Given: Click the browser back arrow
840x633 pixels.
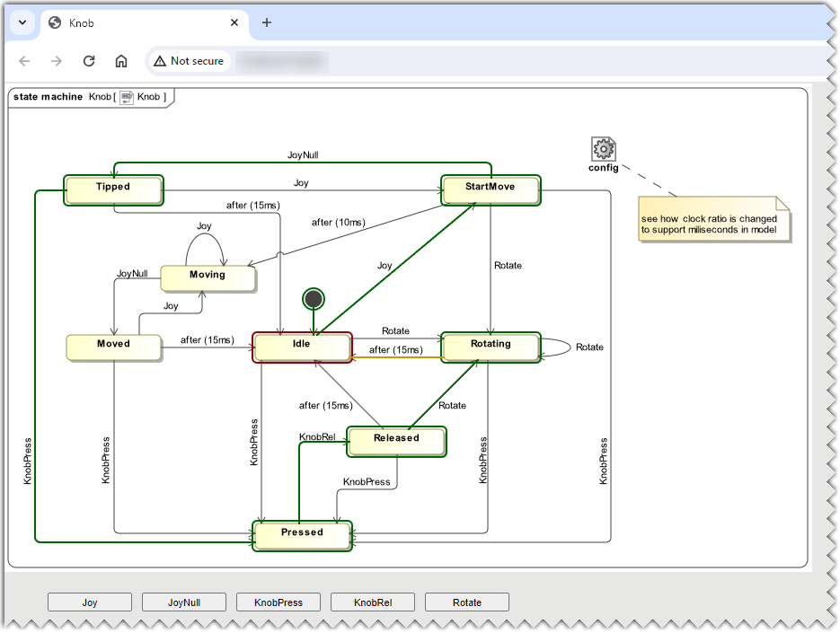Looking at the screenshot, I should 24,61.
